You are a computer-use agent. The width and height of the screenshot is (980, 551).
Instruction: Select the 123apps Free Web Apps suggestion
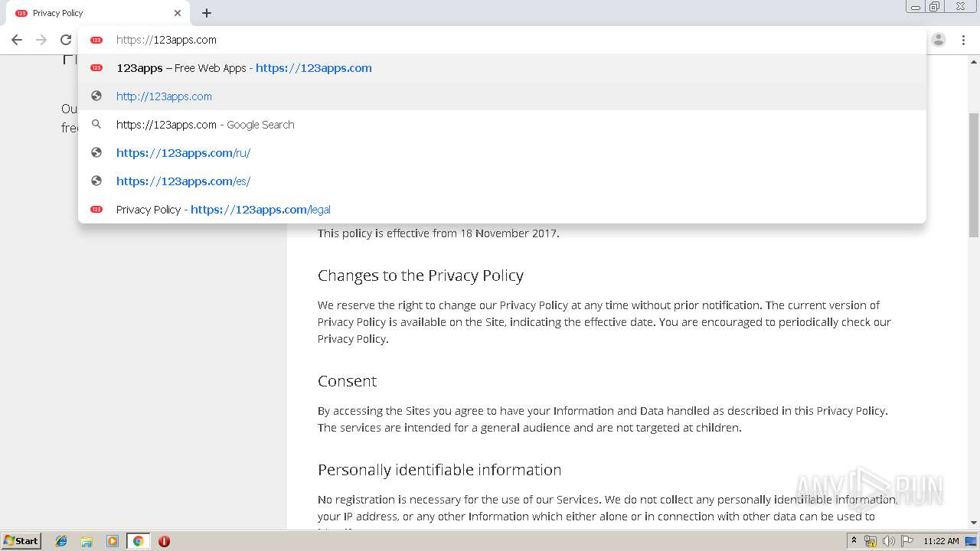click(244, 68)
